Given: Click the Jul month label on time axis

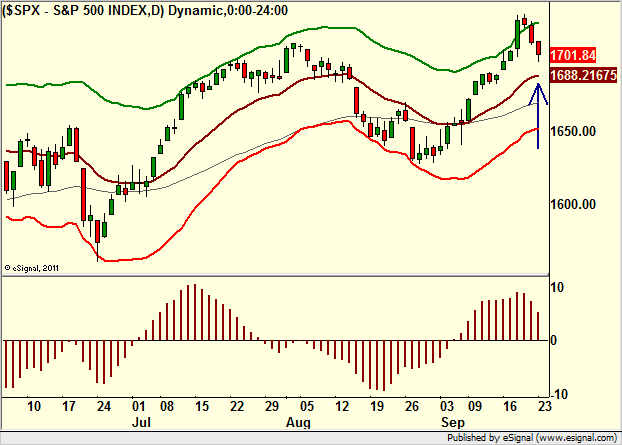Looking at the screenshot, I should click(x=141, y=422).
